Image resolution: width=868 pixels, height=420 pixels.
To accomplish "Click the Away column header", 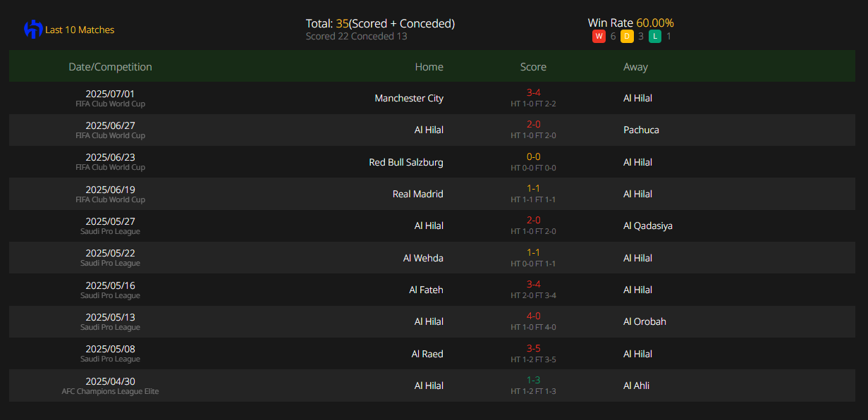I will coord(635,67).
